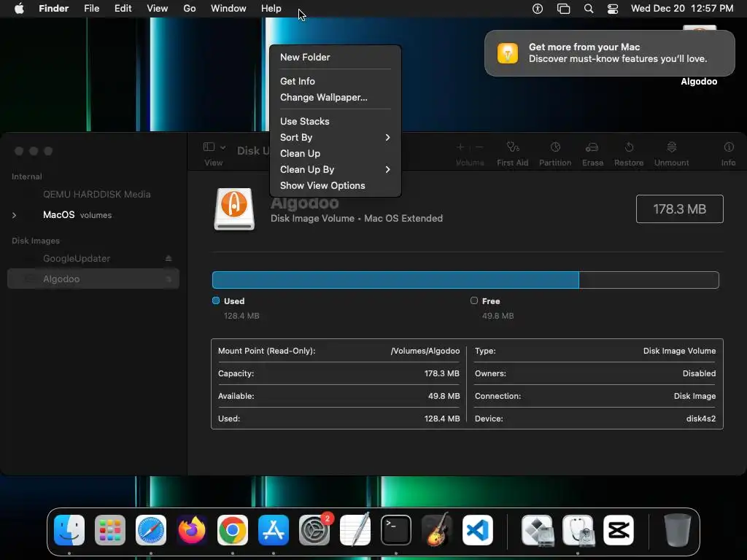Screen dimensions: 747x560
Task: Select the Algodoo desktop icon label
Action: (x=699, y=82)
